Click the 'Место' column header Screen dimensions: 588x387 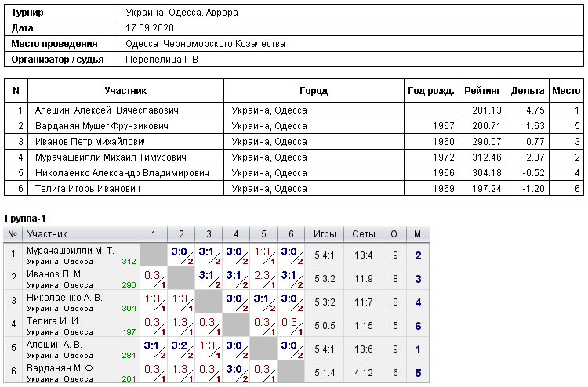click(x=566, y=91)
